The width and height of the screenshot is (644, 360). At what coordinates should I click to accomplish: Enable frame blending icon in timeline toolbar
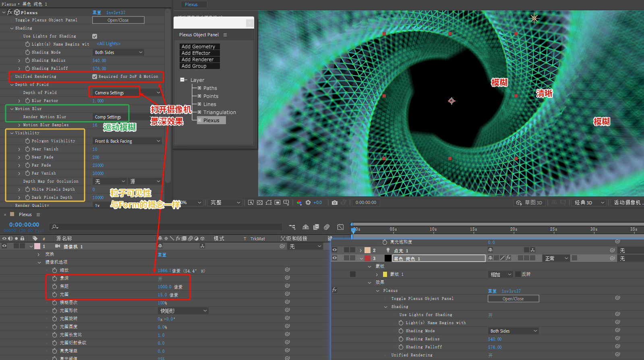(316, 227)
